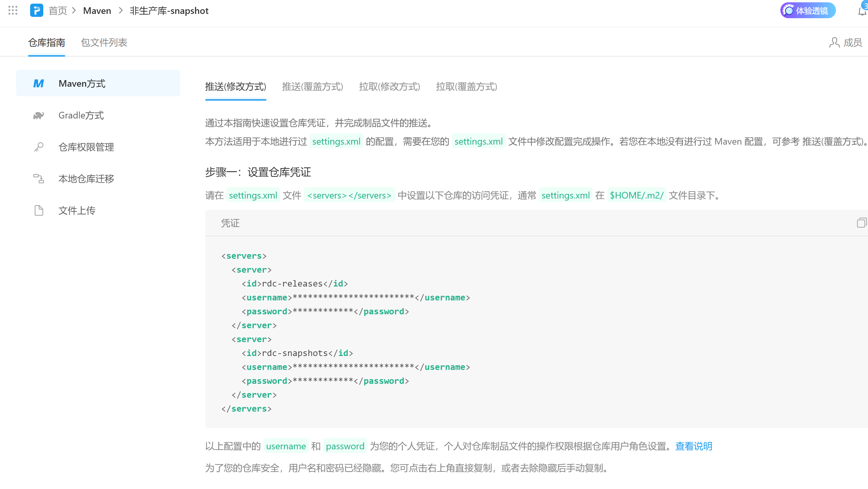
Task: Click the 本地仓库迁移 migration icon
Action: (38, 179)
